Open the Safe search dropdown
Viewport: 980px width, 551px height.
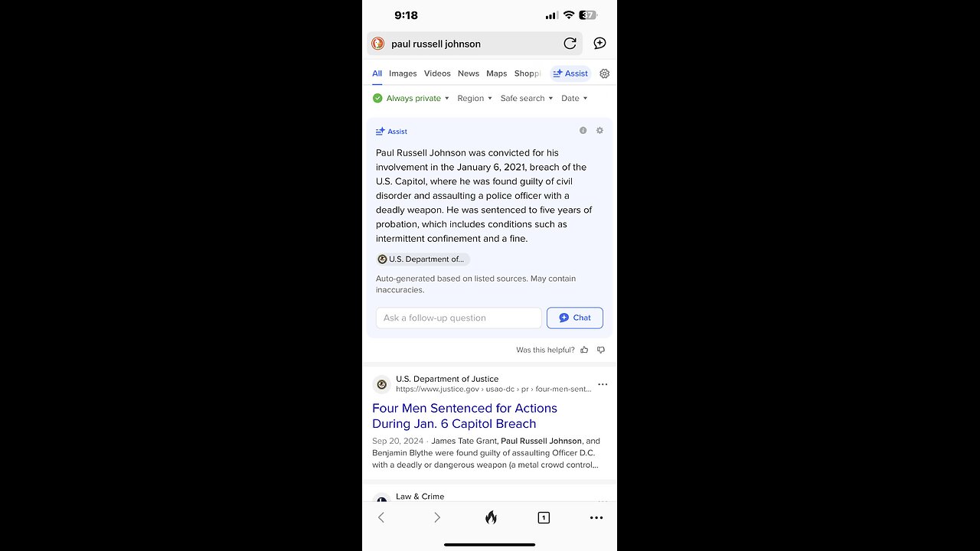(x=527, y=98)
